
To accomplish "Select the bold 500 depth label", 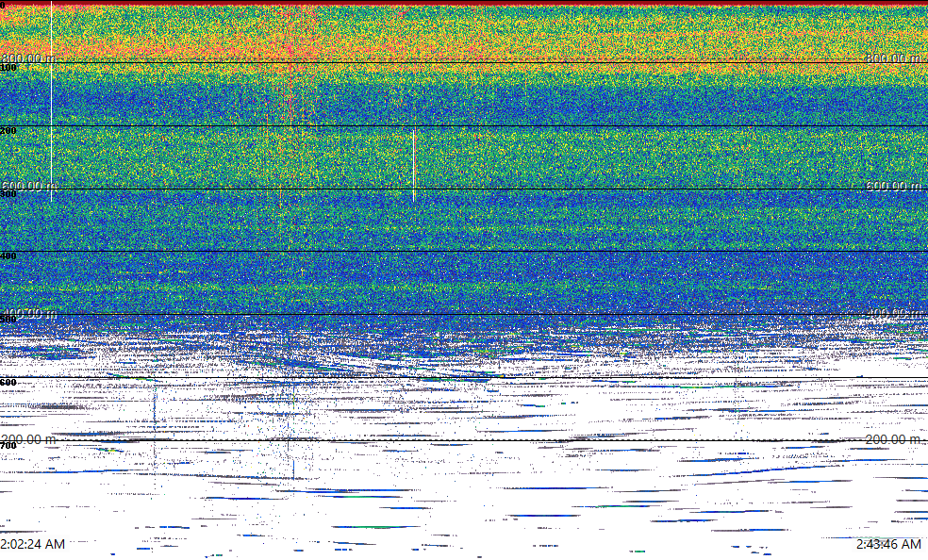I will click(8, 320).
